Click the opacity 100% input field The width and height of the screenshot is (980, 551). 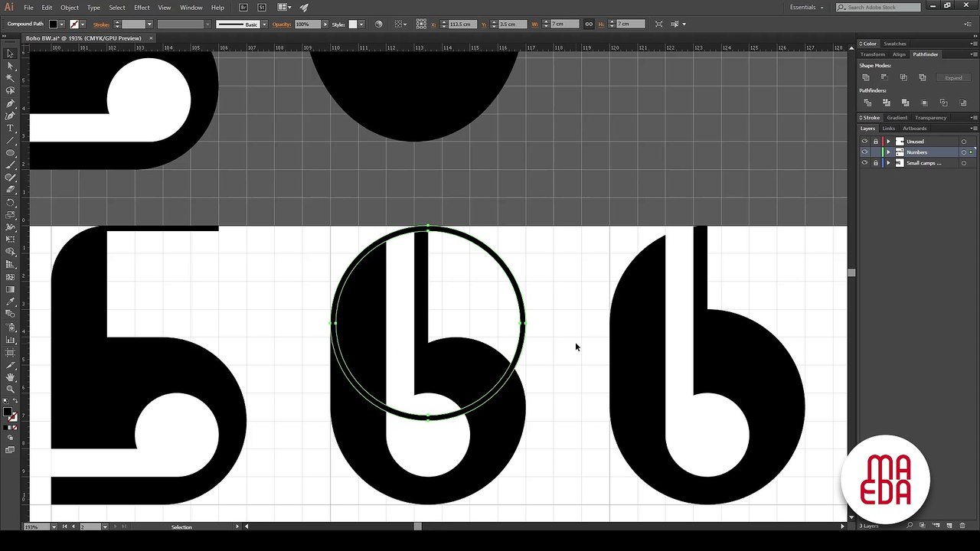pyautogui.click(x=308, y=24)
